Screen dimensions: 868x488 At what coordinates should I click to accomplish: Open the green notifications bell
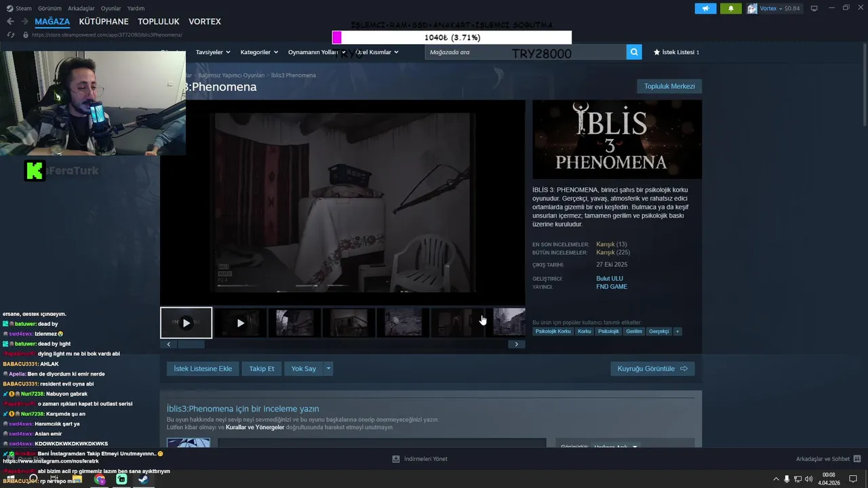pyautogui.click(x=730, y=8)
